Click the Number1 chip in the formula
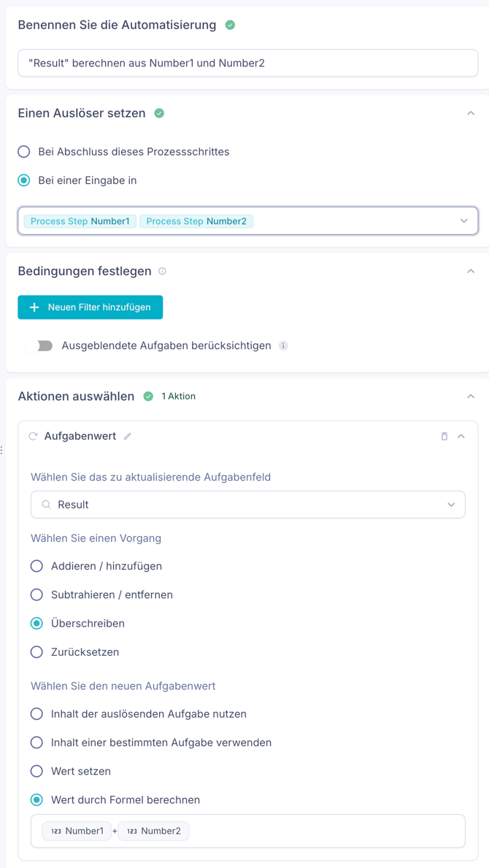Viewport: 489px width, 868px height. click(x=77, y=831)
